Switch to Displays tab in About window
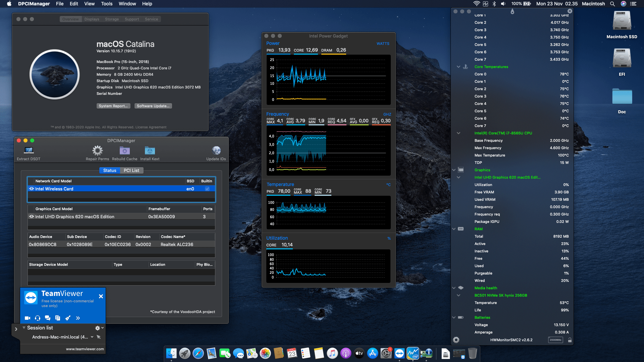The width and height of the screenshot is (644, 362). (92, 19)
